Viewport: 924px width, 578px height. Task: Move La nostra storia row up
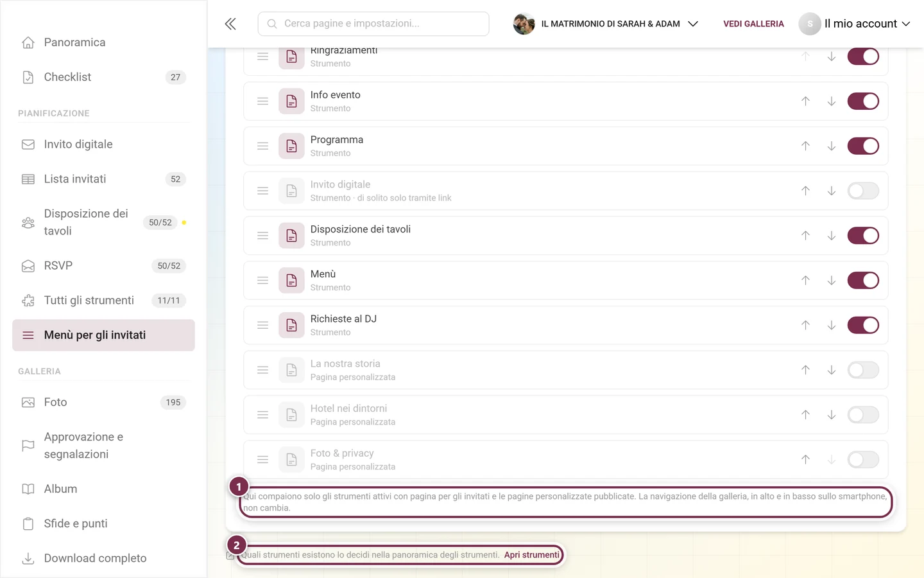[805, 370]
